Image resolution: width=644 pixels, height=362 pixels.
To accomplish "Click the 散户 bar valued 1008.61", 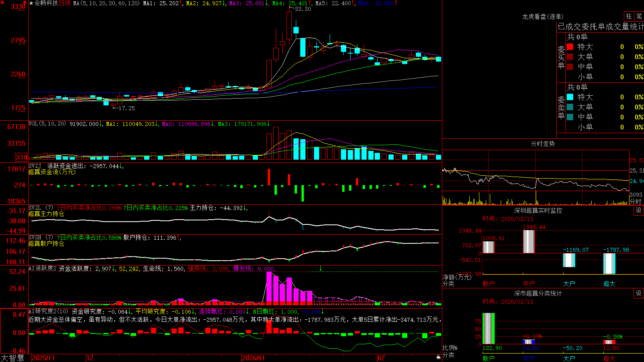I will pos(489,247).
